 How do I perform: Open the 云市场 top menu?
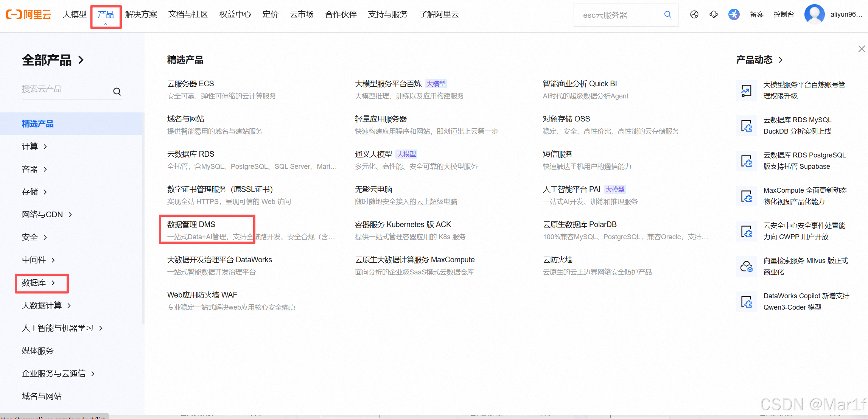302,14
